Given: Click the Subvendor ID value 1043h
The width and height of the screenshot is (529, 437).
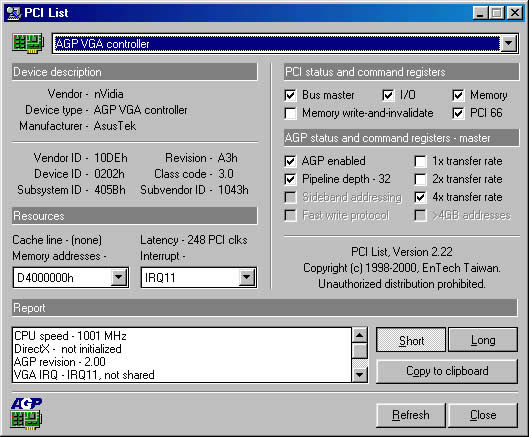Looking at the screenshot, I should [x=233, y=190].
